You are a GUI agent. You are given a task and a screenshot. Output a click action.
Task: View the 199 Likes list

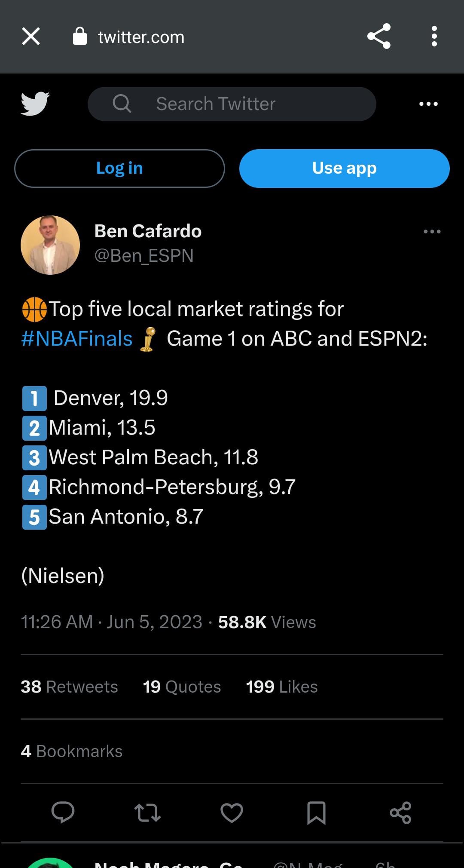coord(281,687)
